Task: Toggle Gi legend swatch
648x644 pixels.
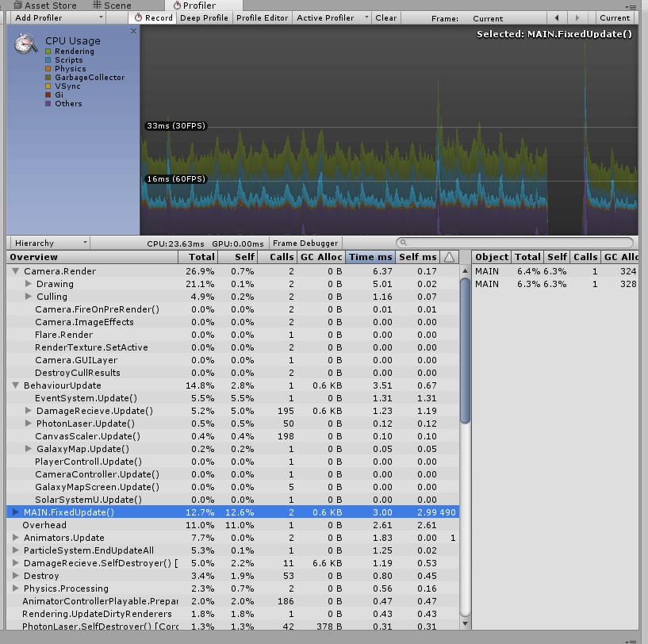Action: click(48, 94)
